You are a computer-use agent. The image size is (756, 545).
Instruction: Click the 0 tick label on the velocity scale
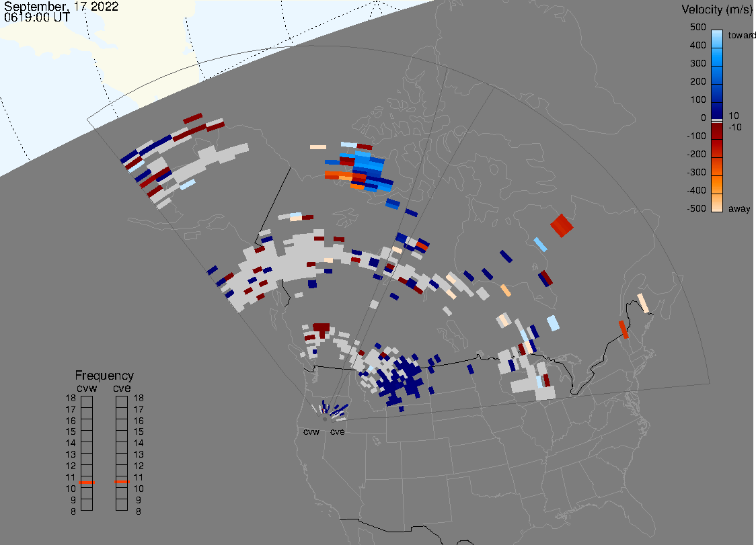[703, 118]
